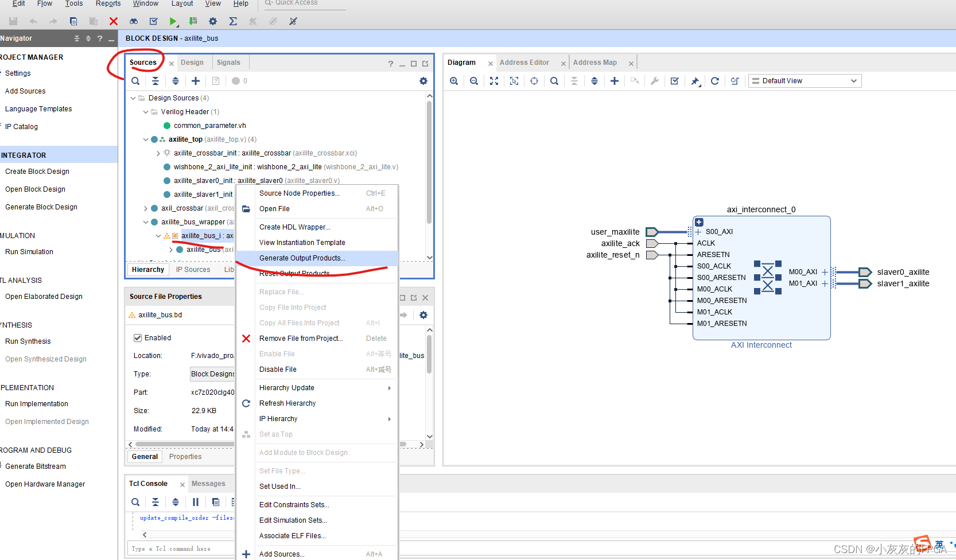Search the Sources panel with the magnifier icon
This screenshot has width=956, height=560.
tap(135, 81)
